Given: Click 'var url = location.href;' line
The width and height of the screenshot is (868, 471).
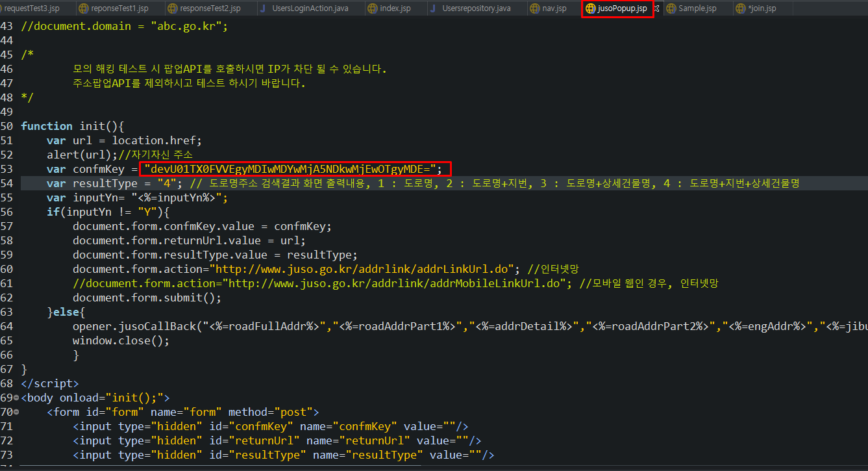Looking at the screenshot, I should (125, 140).
